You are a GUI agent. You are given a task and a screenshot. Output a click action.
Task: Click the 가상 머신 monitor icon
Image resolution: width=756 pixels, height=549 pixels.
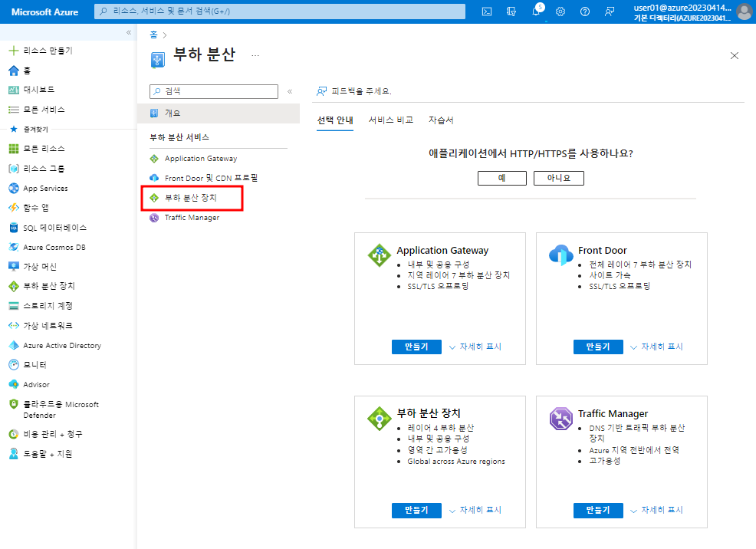pyautogui.click(x=14, y=266)
